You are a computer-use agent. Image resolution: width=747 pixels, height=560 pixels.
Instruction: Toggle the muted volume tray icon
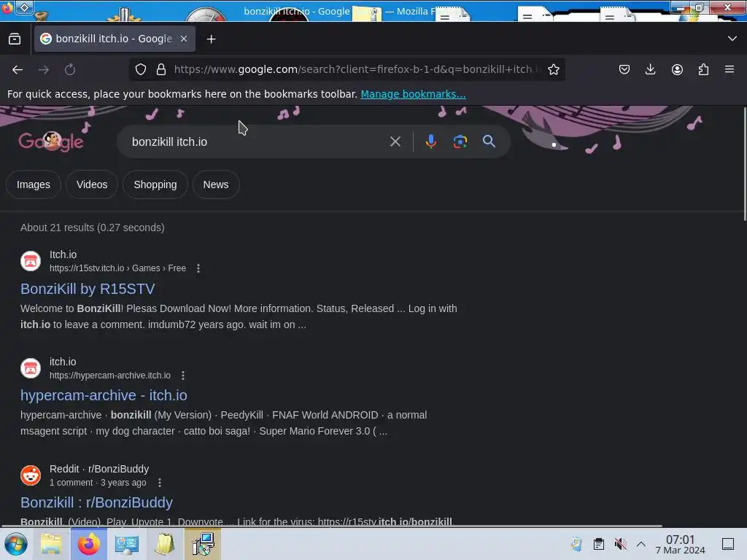pos(620,544)
